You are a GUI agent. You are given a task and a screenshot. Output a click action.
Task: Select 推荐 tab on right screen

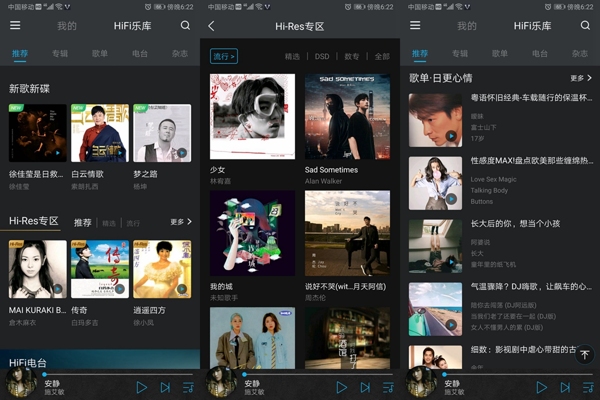pyautogui.click(x=420, y=53)
